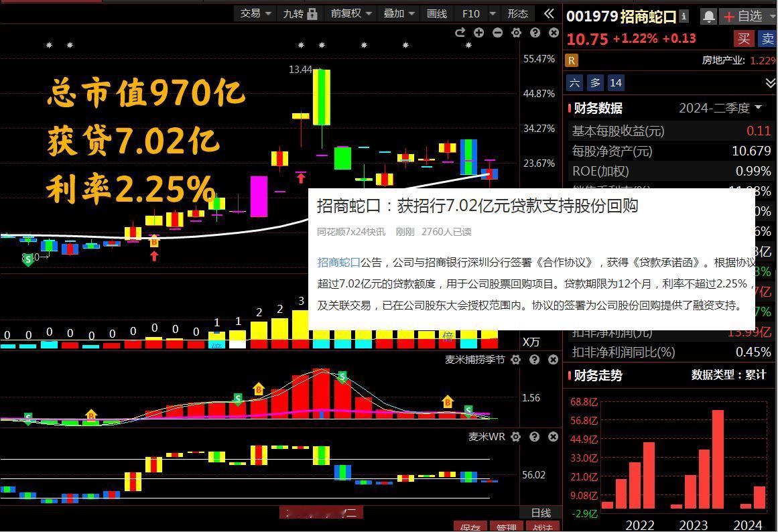Click the 扣非净利润同比(%) row

pyautogui.click(x=672, y=352)
